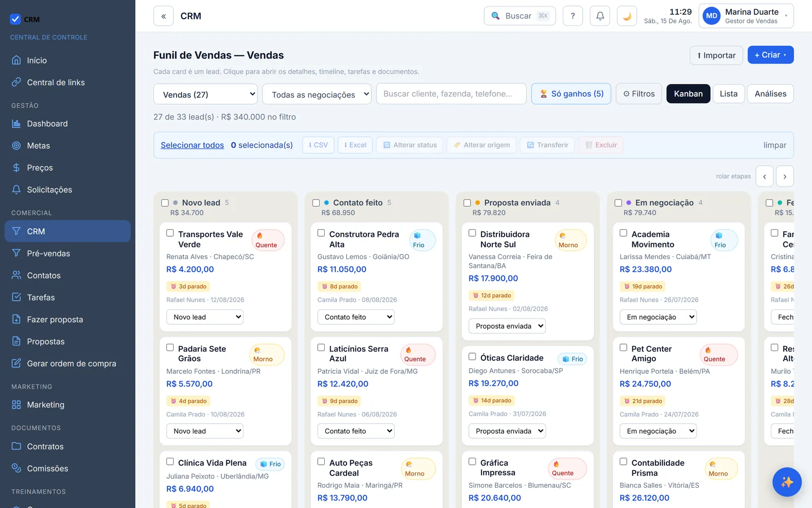Image resolution: width=812 pixels, height=508 pixels.
Task: Switch to the Kanban view tab
Action: 688,93
